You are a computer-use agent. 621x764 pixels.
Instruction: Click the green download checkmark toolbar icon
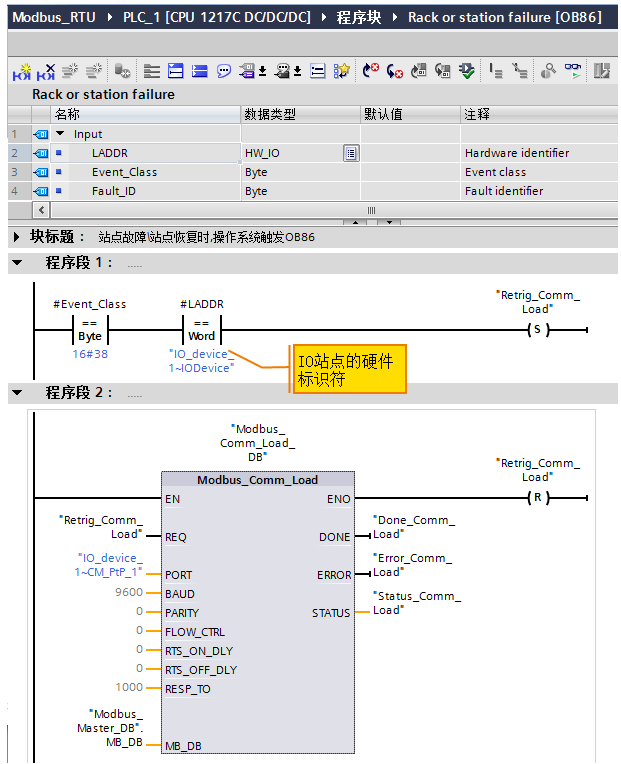tap(467, 71)
